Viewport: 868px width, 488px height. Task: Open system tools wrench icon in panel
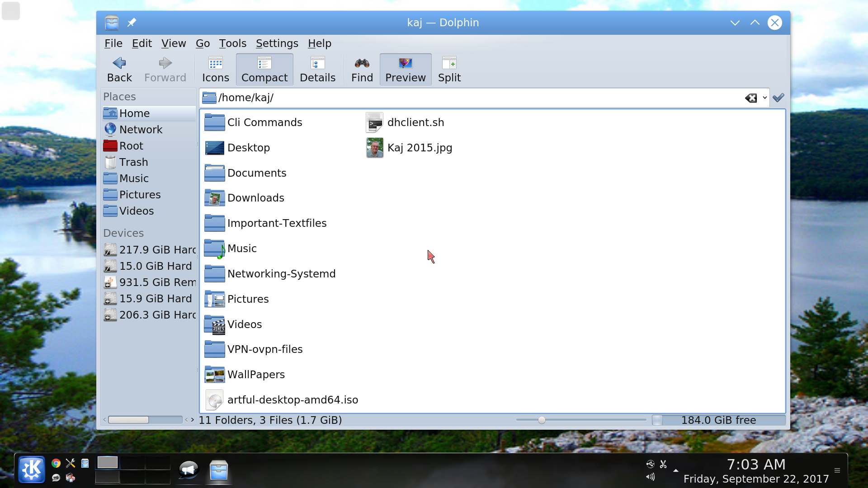[x=71, y=463]
